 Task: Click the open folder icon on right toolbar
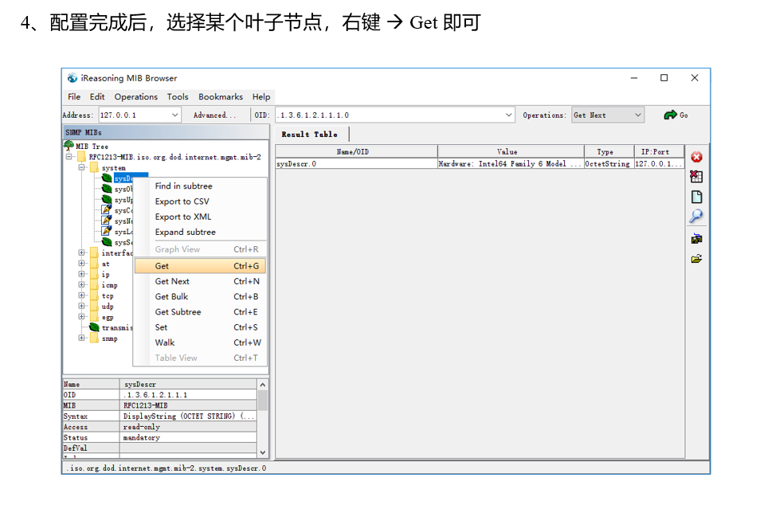(x=696, y=258)
